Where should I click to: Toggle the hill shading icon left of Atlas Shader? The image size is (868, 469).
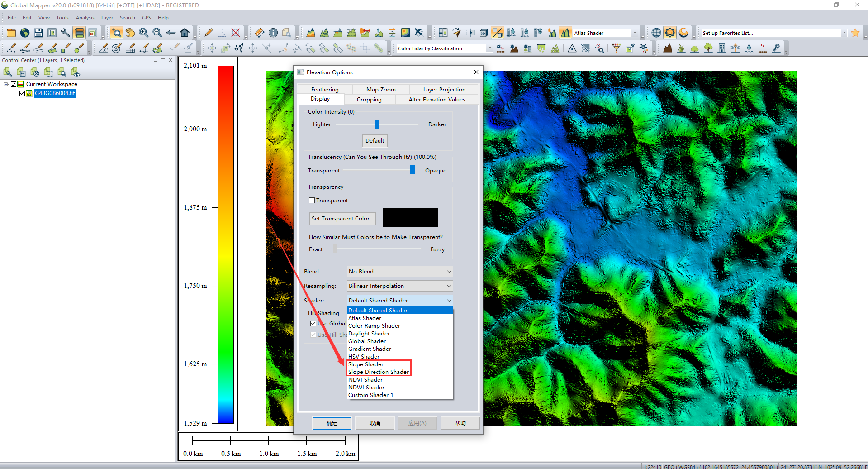(x=565, y=33)
